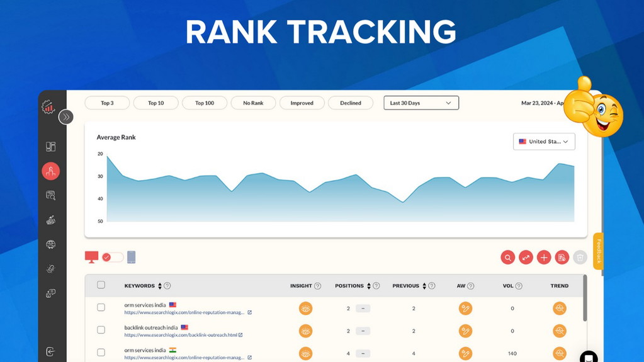Tick checkbox for backlink outreach india row

pos(101,329)
